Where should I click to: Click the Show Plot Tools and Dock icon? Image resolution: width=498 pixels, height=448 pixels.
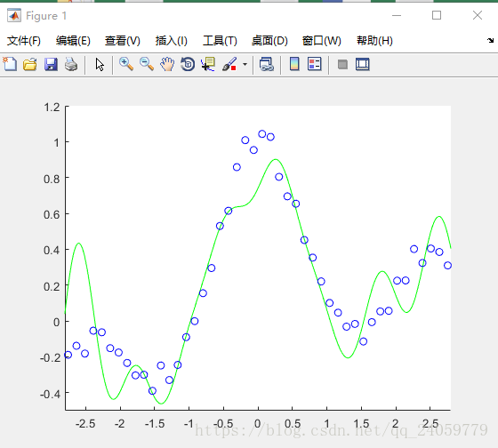pyautogui.click(x=363, y=64)
